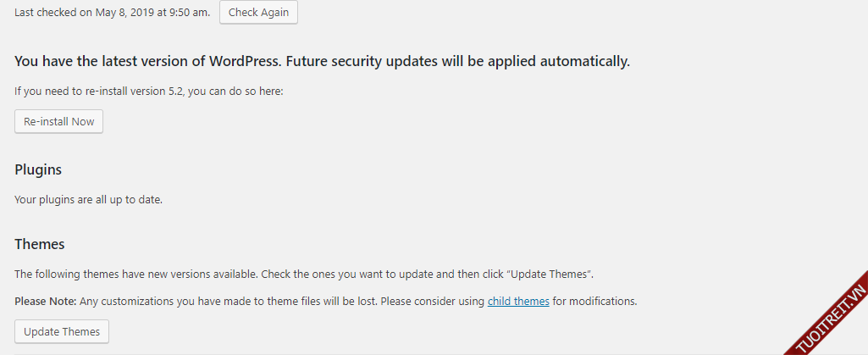This screenshot has height=355, width=868.
Task: Open the child themes link
Action: [518, 301]
